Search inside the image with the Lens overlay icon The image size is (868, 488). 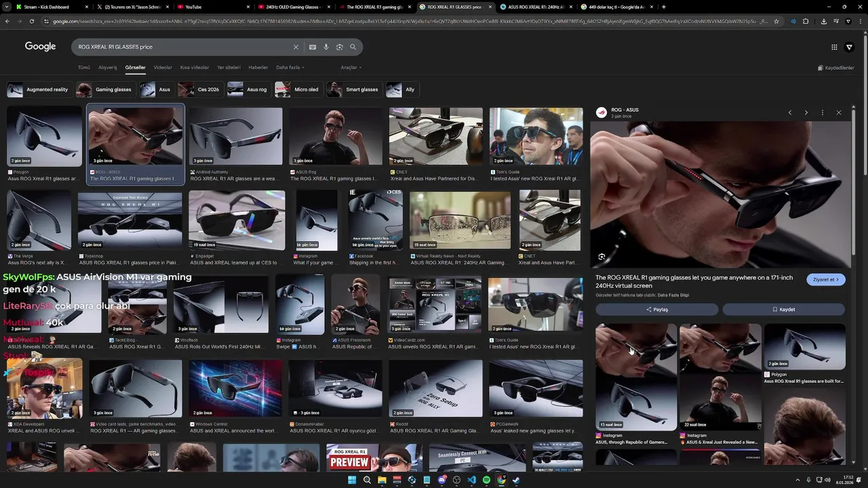point(601,257)
